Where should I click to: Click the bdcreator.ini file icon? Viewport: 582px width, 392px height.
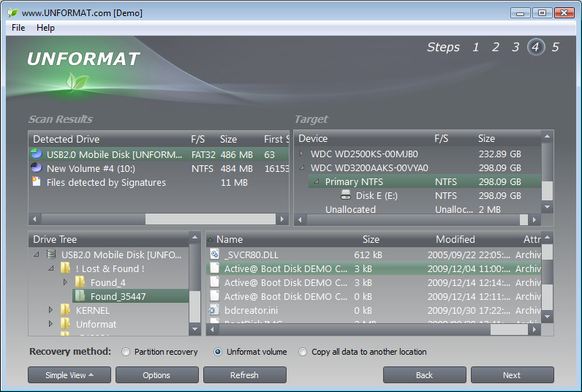[214, 309]
